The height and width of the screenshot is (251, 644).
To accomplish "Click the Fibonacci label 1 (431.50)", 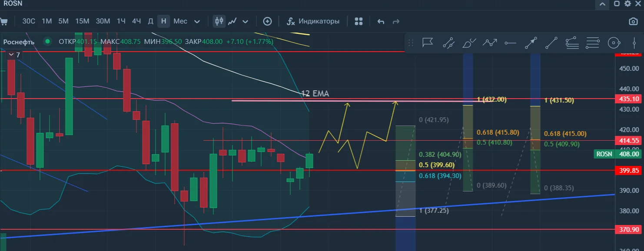I will [x=559, y=100].
